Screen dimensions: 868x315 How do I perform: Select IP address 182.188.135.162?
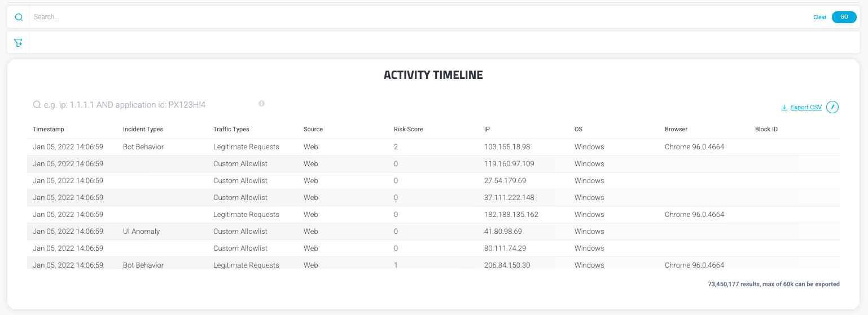(511, 215)
